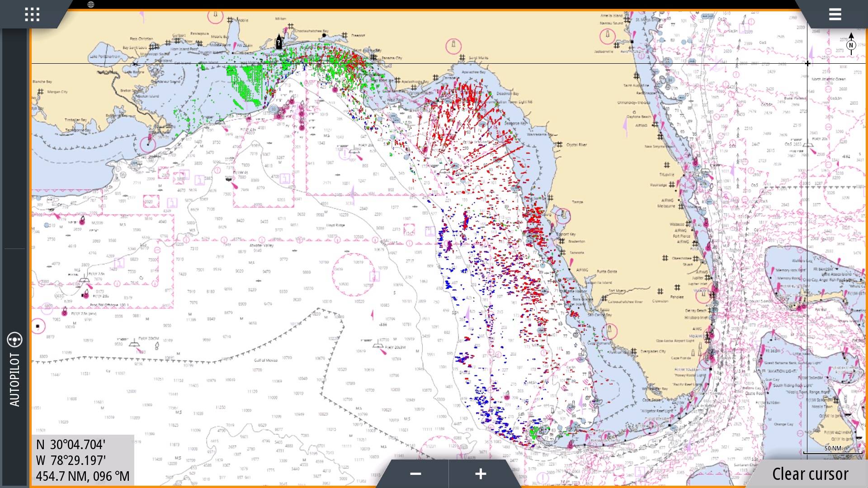Image resolution: width=868 pixels, height=488 pixels.
Task: Zoom out with the minus button
Action: 415,474
